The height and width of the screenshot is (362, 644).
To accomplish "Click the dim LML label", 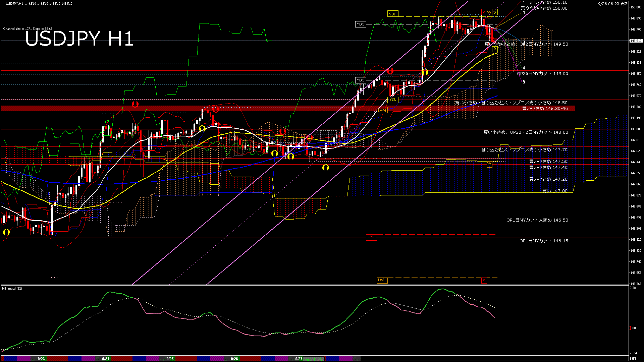I will (x=371, y=237).
